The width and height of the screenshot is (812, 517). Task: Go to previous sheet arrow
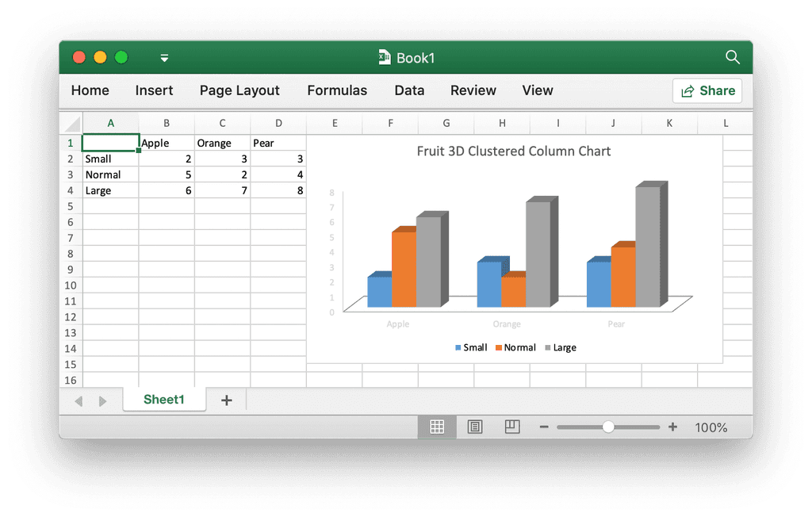point(79,401)
